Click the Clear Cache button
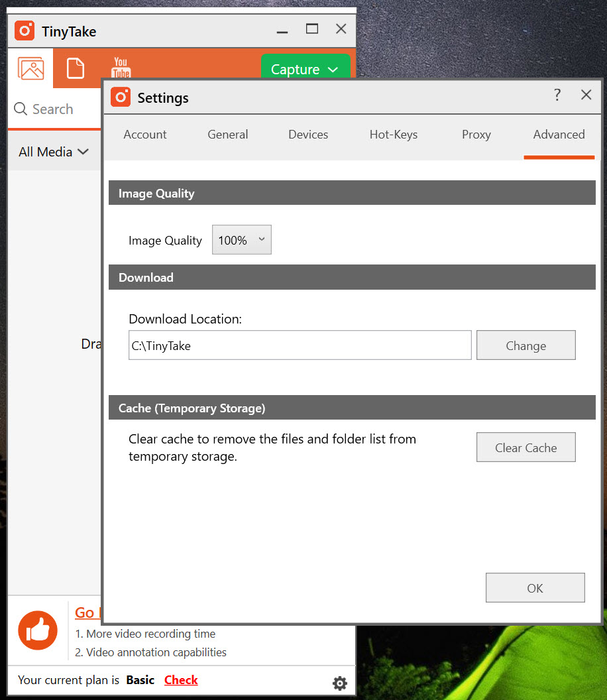Viewport: 607px width, 700px height. (x=525, y=447)
